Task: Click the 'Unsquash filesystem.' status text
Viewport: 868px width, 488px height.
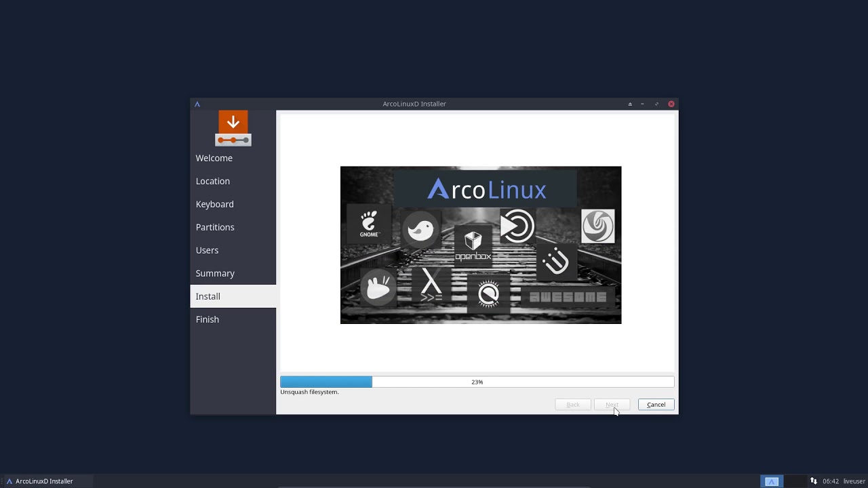Action: pyautogui.click(x=309, y=392)
